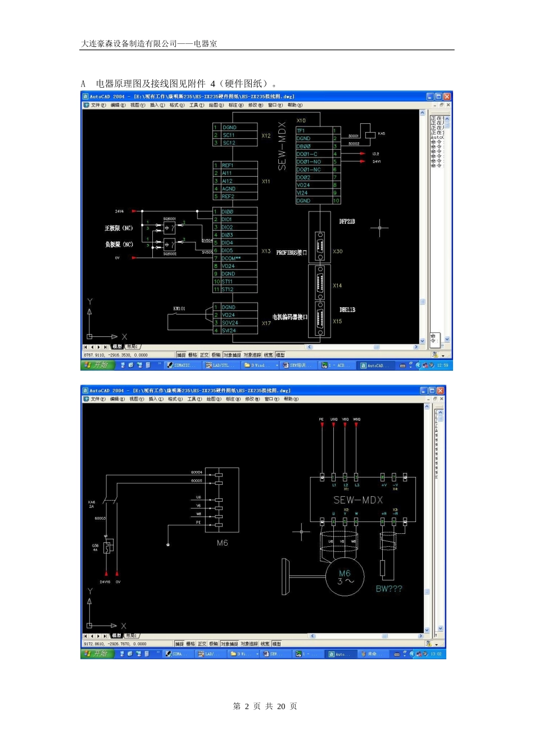Open status bar tray dropdown arrow in upper window
This screenshot has width=534, height=756.
pyautogui.click(x=443, y=355)
